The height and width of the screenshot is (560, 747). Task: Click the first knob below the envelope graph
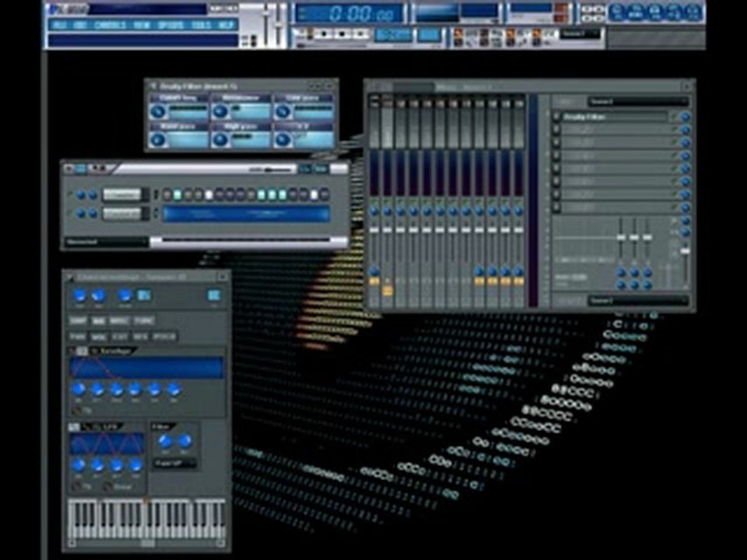79,389
